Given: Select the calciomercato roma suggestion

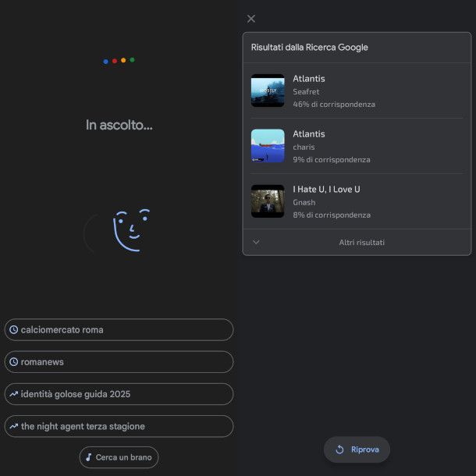Looking at the screenshot, I should click(119, 329).
